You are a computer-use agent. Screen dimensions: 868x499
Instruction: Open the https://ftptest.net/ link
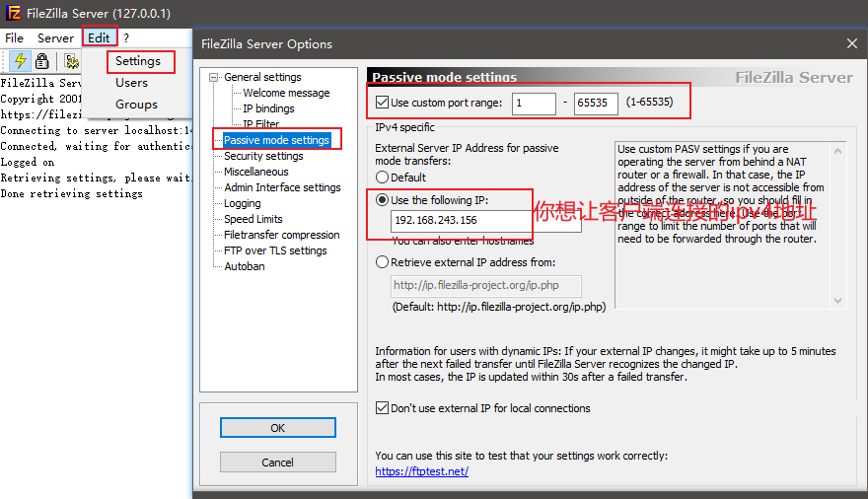tap(422, 471)
